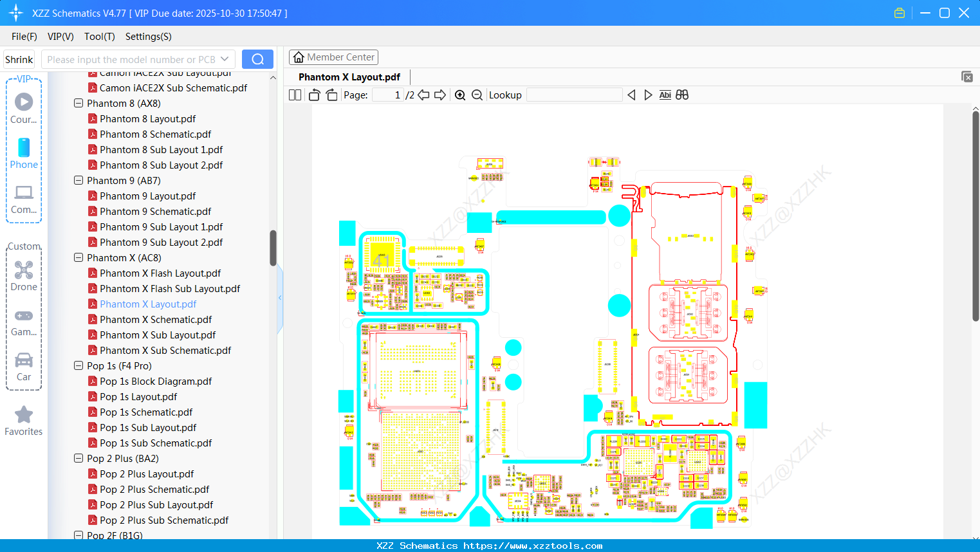The width and height of the screenshot is (980, 552).
Task: Type in the Lookup search field
Action: point(573,95)
